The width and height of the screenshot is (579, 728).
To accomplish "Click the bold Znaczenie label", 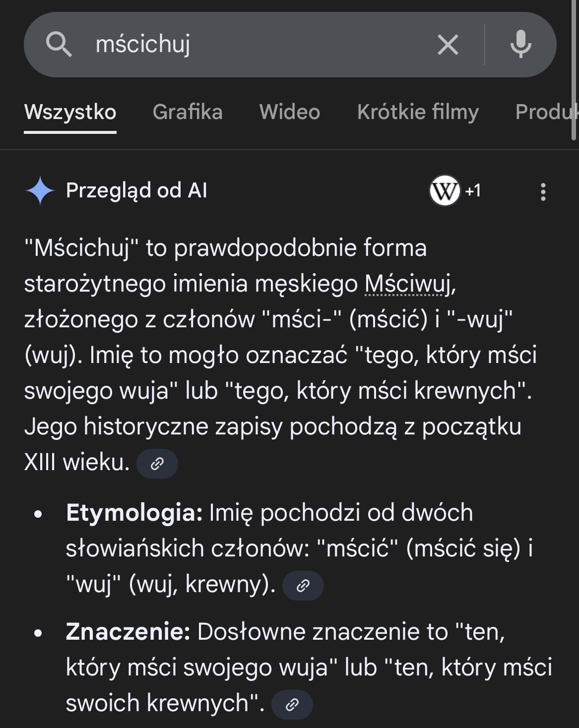I will click(128, 632).
